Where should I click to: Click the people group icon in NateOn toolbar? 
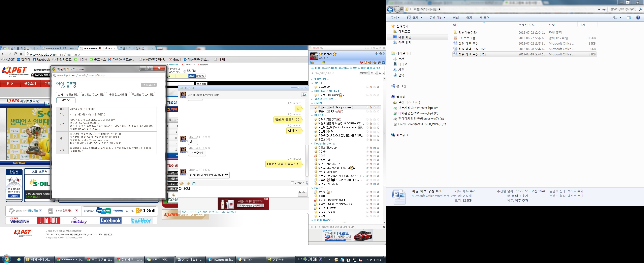[375, 62]
